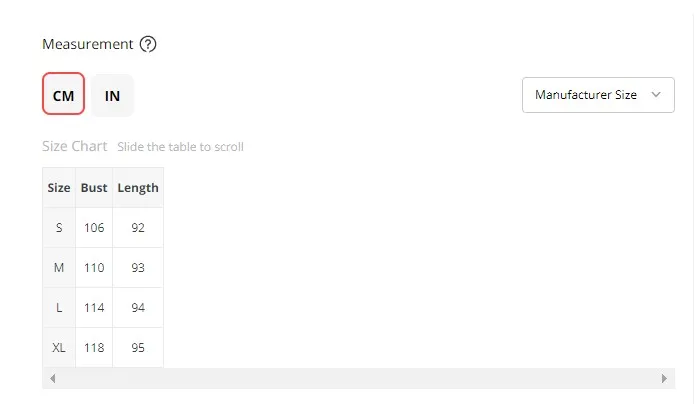Viewport: 694px width, 404px height.
Task: Click the chevron arrow in Manufacturer Size box
Action: (656, 94)
